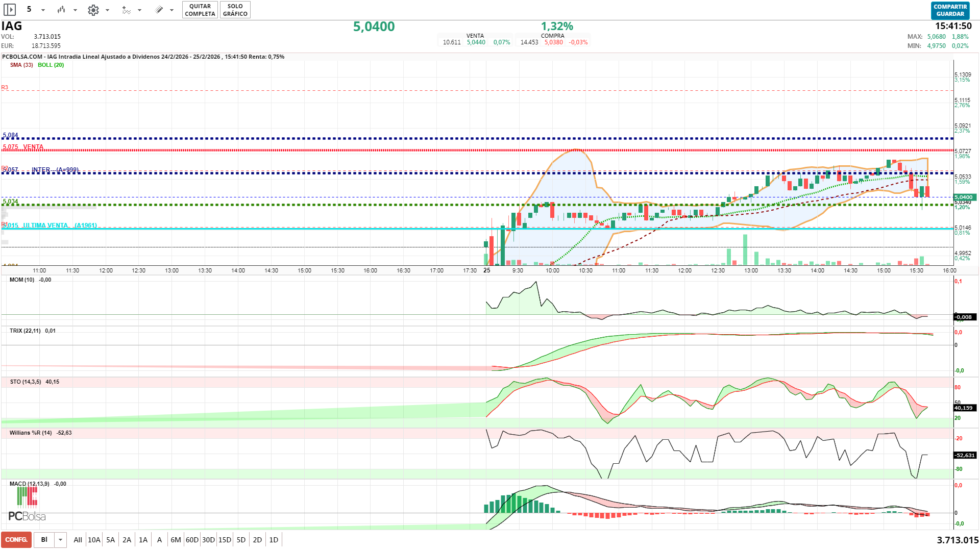The height and width of the screenshot is (551, 980).
Task: Click the add indicator icon
Action: [126, 10]
